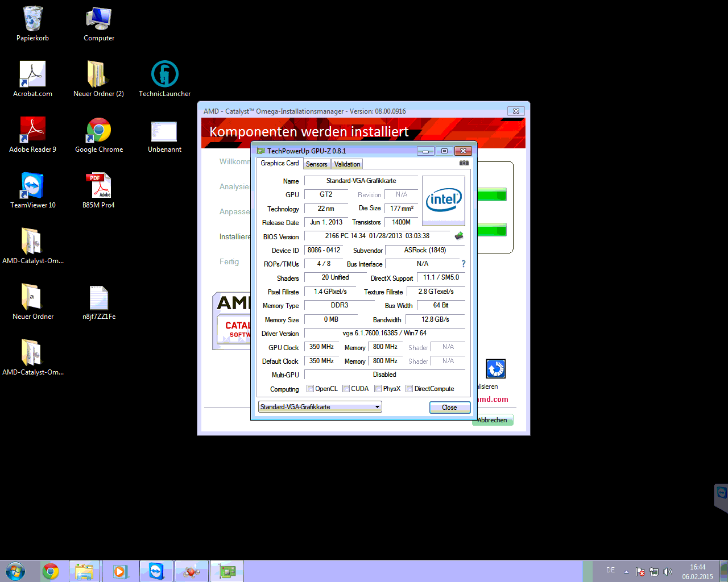Click the Bandwidth value 12.8 GB/s
The image size is (728, 582).
(435, 319)
